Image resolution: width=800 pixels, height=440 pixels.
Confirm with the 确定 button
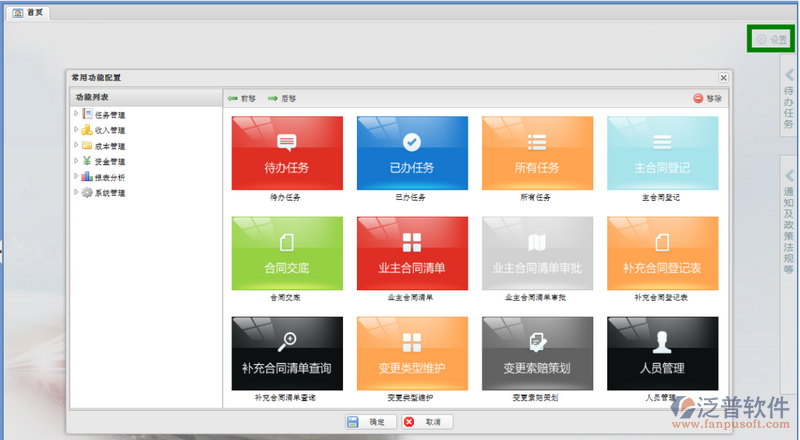coord(368,422)
